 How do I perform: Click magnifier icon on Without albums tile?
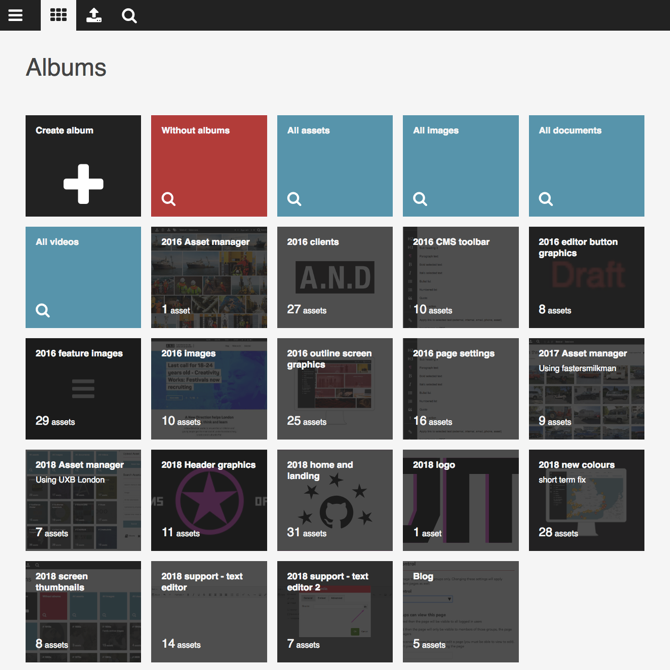coord(169,199)
